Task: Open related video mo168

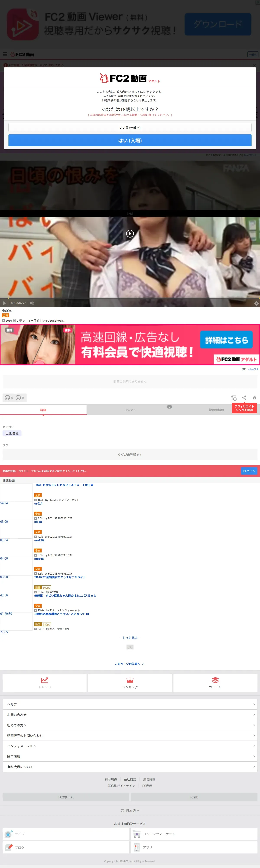Action: click(39, 559)
